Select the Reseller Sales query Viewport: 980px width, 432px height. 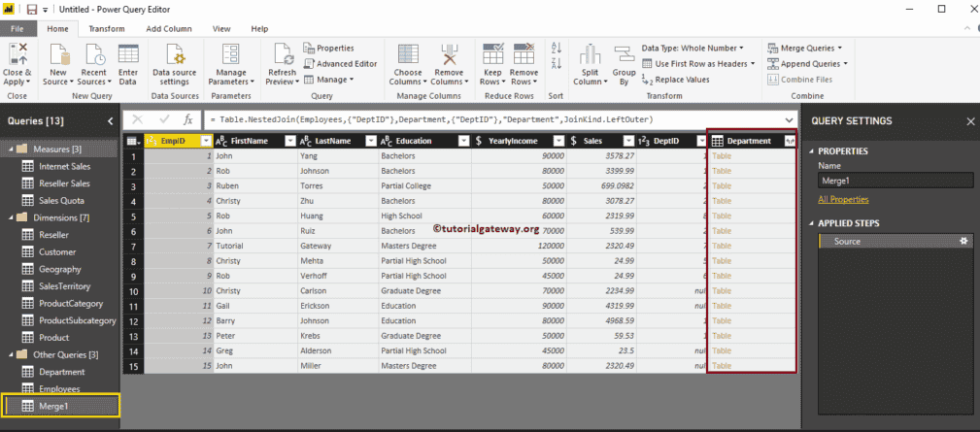[x=64, y=183]
